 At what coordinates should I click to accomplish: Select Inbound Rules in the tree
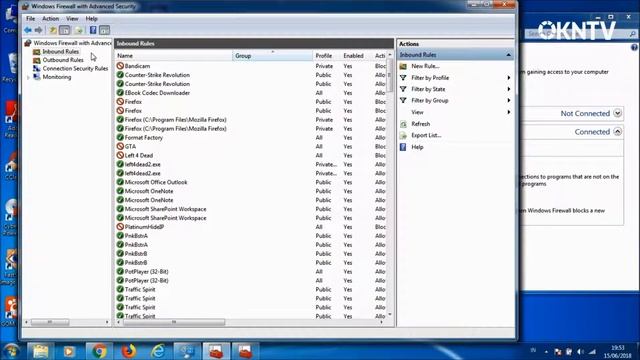(60, 51)
